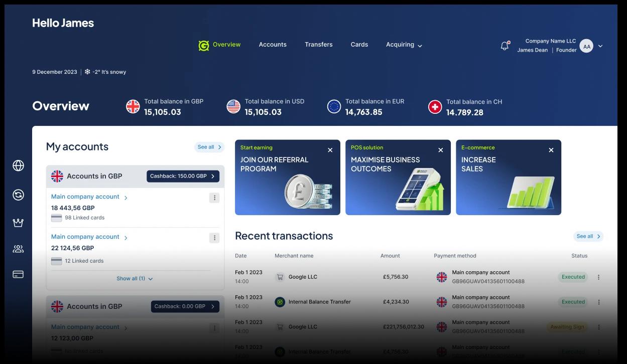Click Cashback: 150.00 GBP button
Screen dimensions: 627x364
click(x=183, y=176)
